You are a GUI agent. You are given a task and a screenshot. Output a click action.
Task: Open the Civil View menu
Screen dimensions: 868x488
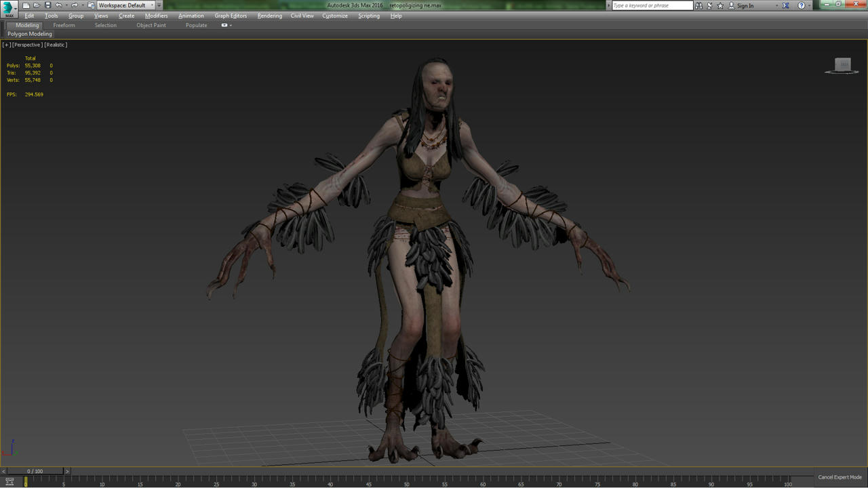302,16
